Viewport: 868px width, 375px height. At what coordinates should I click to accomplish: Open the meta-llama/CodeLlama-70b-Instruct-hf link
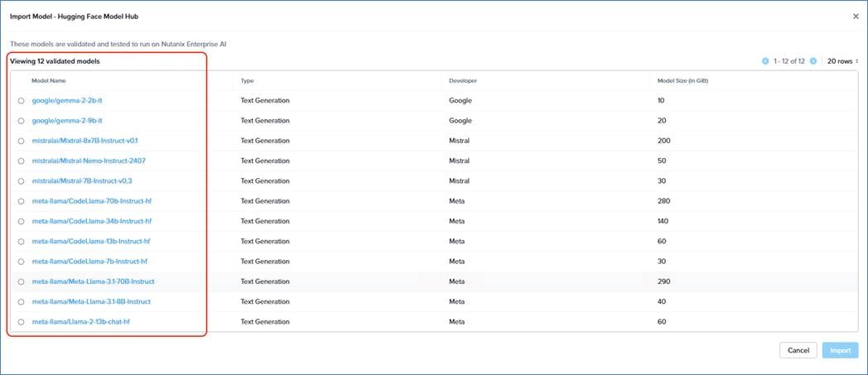[x=91, y=201]
